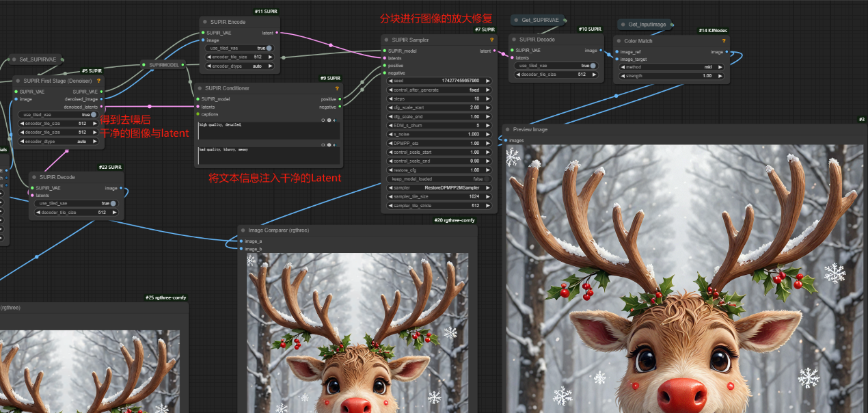Click the positive caption text box
This screenshot has width=868, height=413.
pyautogui.click(x=267, y=130)
